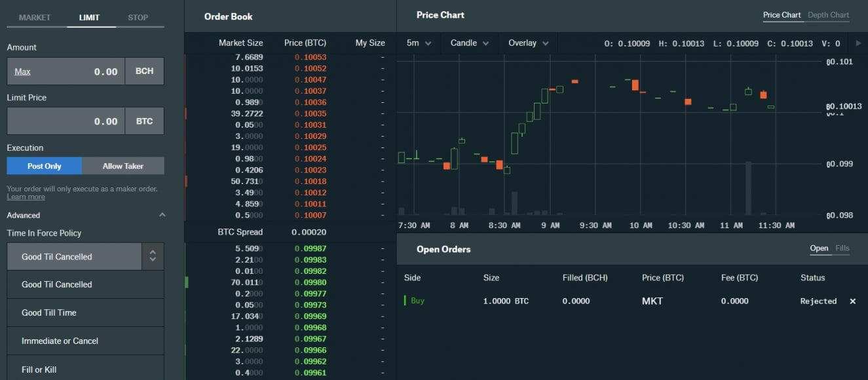
Task: View Fills in the Open Orders panel
Action: [842, 248]
